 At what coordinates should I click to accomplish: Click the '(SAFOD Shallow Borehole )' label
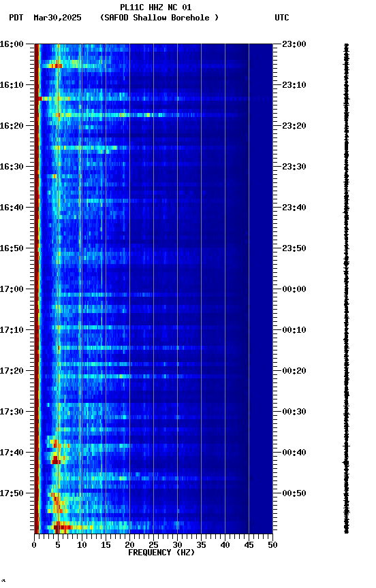click(x=159, y=18)
